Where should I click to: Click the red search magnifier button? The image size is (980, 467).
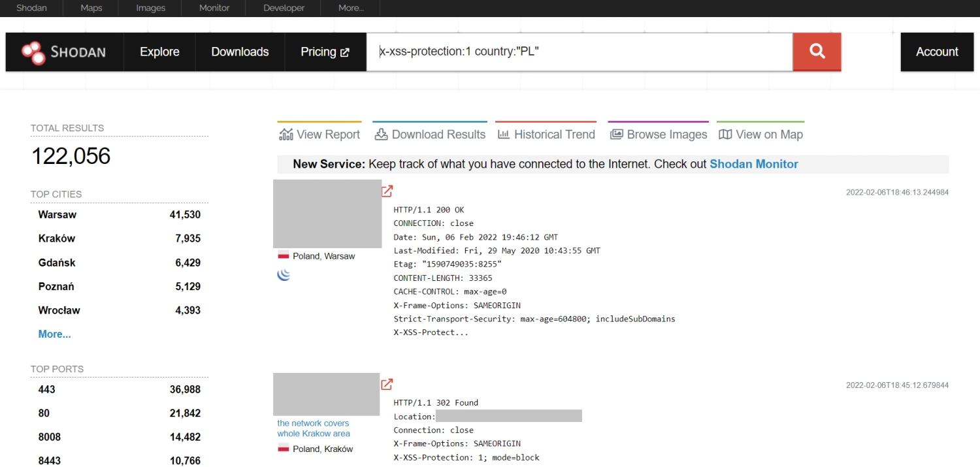tap(817, 52)
